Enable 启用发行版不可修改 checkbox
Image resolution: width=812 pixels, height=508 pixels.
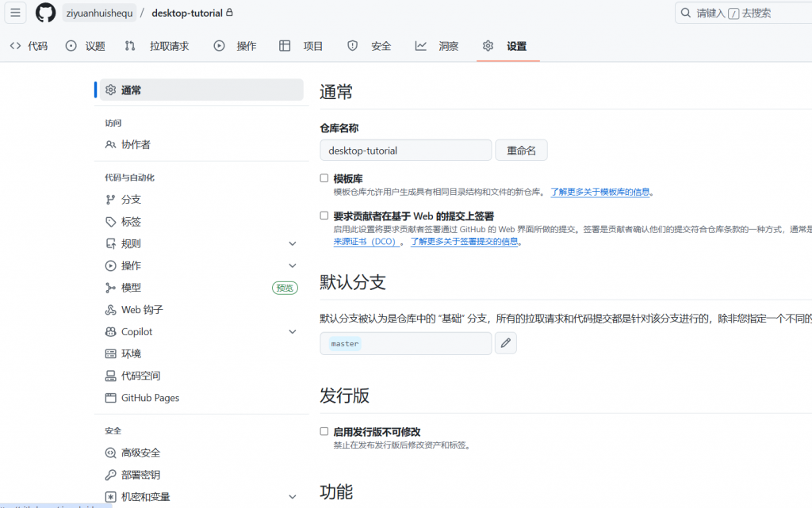324,432
